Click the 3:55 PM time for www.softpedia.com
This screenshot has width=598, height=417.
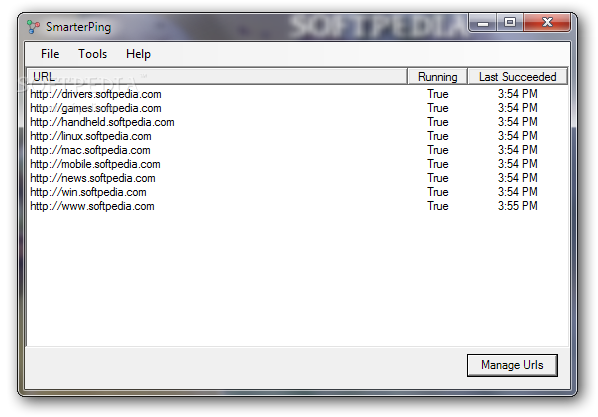[x=518, y=206]
